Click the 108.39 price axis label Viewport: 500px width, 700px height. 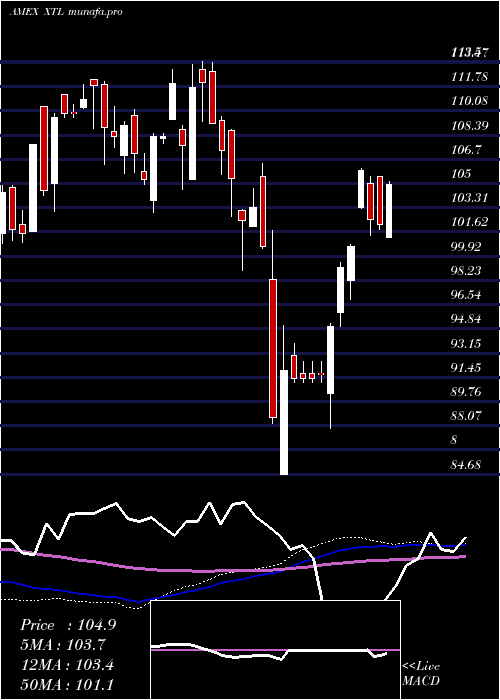469,125
